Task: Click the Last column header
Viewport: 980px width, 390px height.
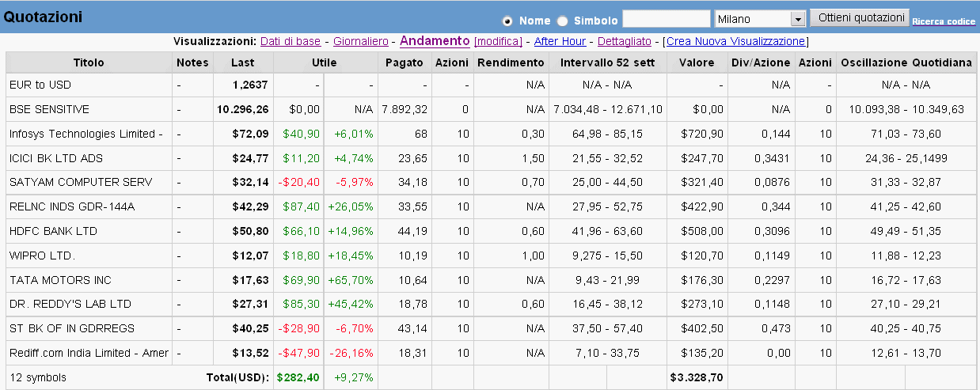Action: click(x=243, y=62)
